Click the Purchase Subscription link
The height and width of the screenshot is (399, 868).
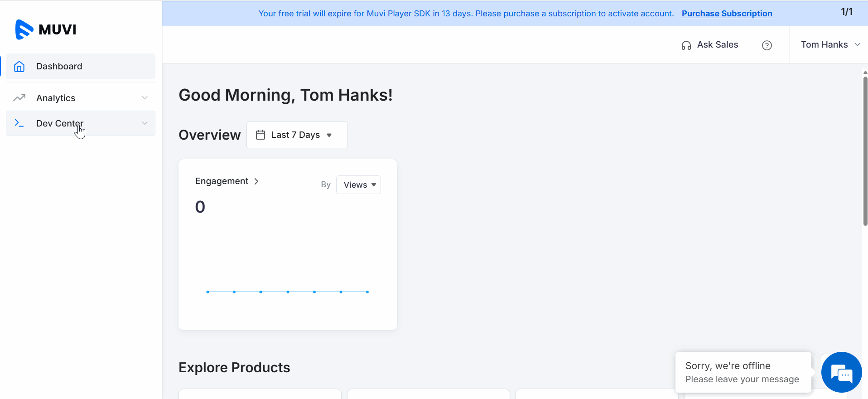(727, 14)
